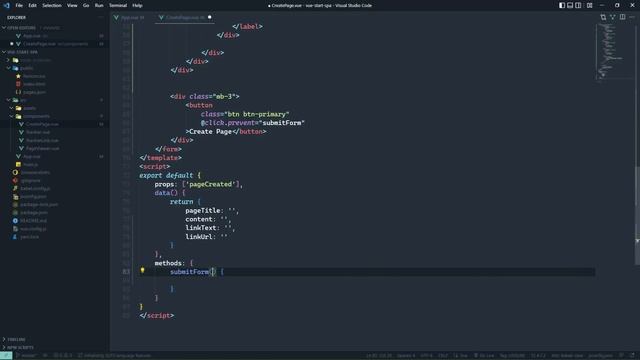This screenshot has width=640, height=360.
Task: Click the Go Live status bar button
Action: (484, 356)
